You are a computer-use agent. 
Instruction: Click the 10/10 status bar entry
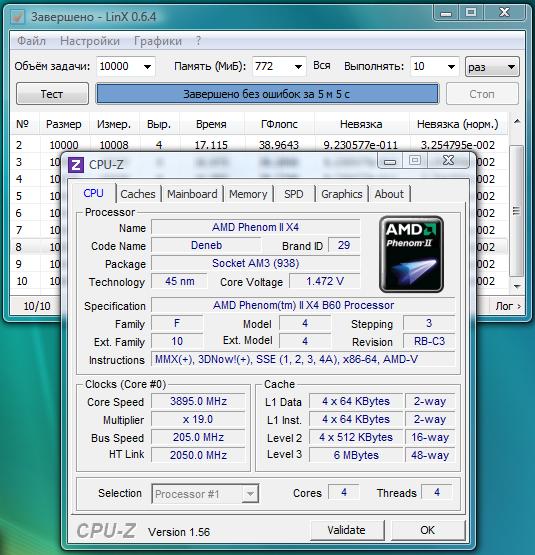[37, 306]
